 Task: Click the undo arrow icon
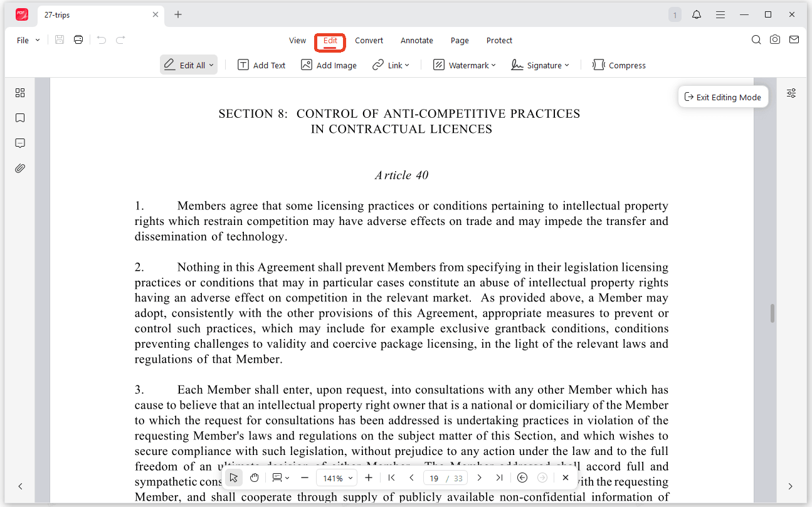pos(102,40)
